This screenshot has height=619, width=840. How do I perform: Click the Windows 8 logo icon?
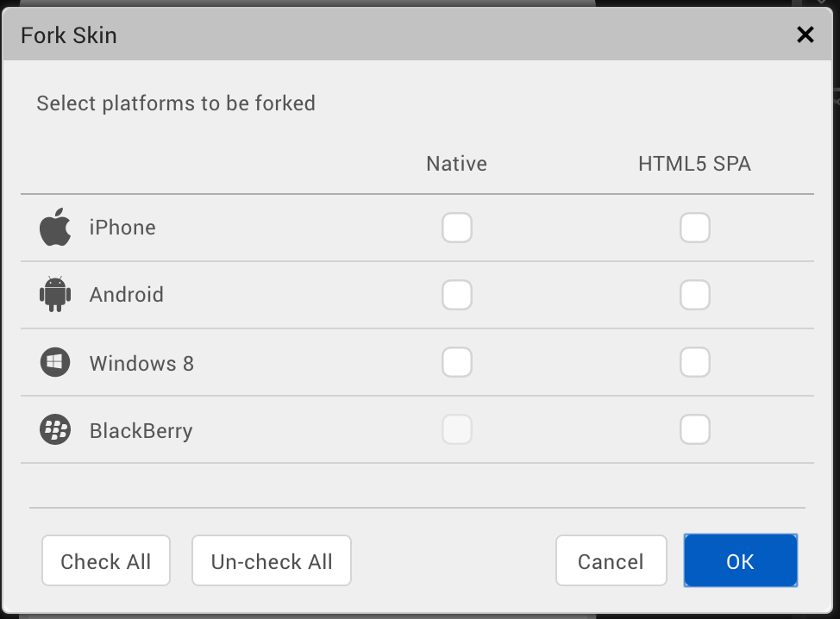pyautogui.click(x=55, y=362)
